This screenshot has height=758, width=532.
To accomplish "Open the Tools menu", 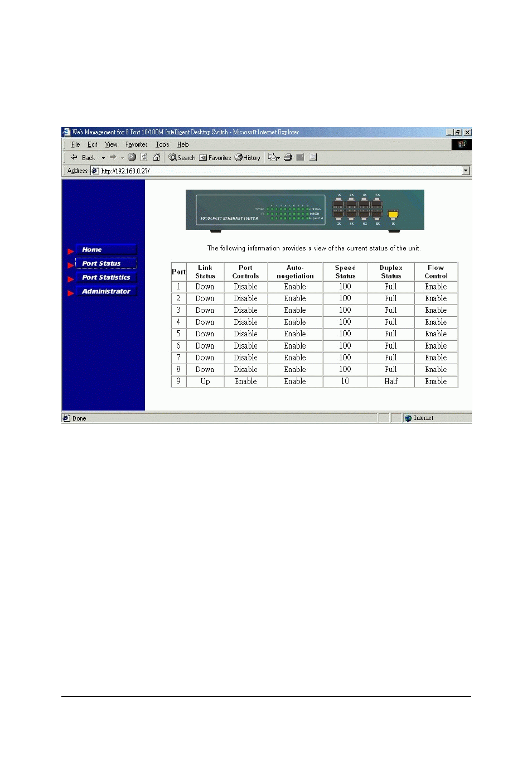I will [x=162, y=144].
